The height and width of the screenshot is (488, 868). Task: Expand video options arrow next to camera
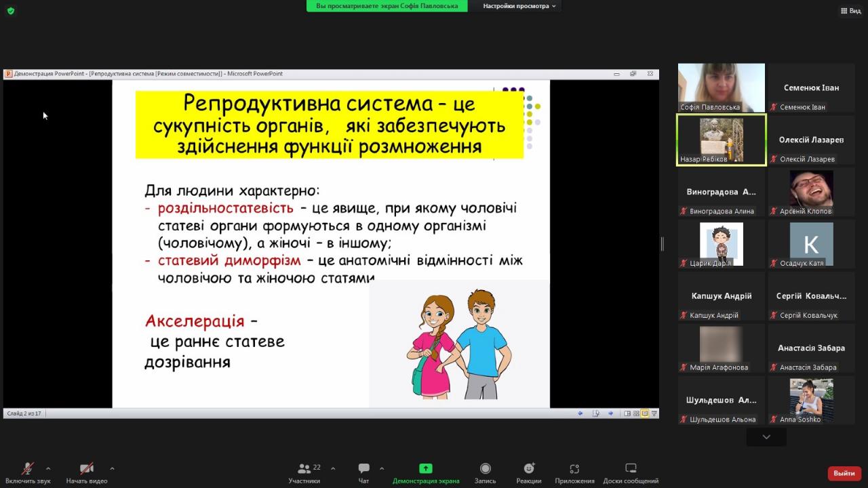(x=112, y=468)
